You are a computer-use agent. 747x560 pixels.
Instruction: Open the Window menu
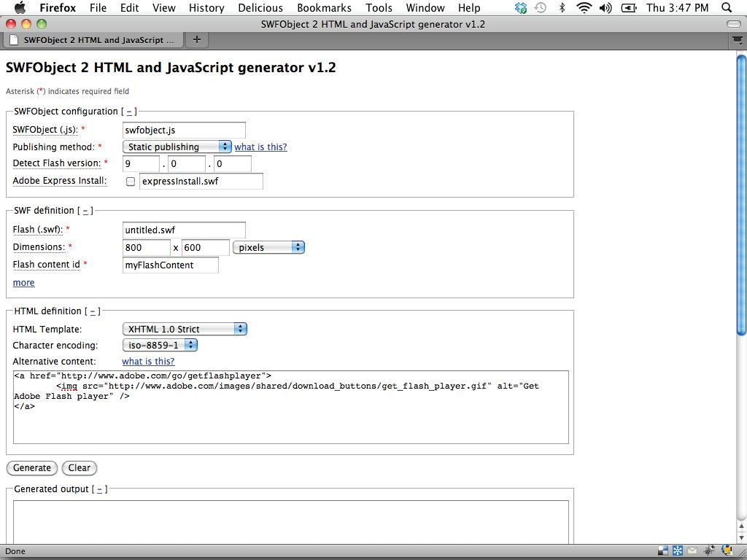pos(425,7)
